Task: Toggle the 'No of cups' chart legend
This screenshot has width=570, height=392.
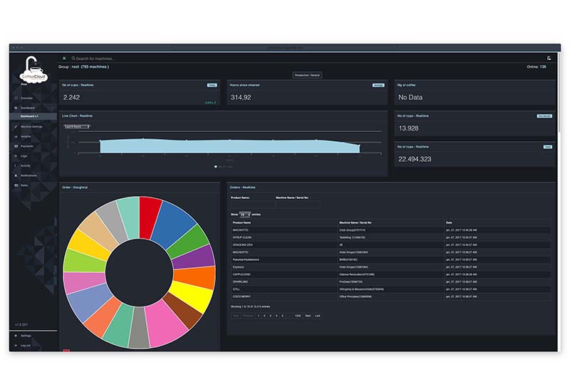Action: point(225,167)
